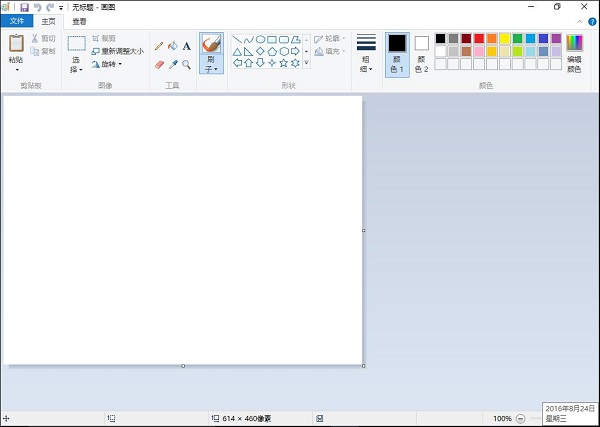The image size is (600, 427).
Task: Pick the red color swatch in palette
Action: point(479,39)
